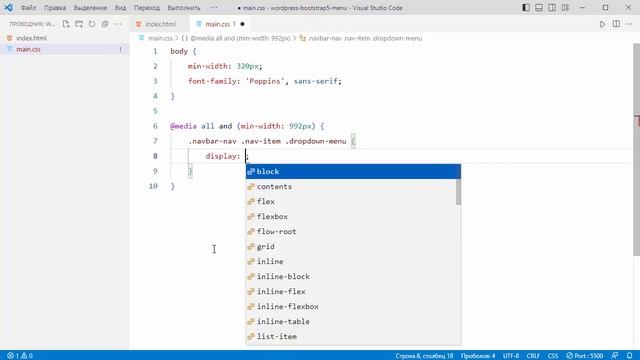Choose inline-flexbox from autocomplete list
This screenshot has height=360, width=640.
(x=351, y=307)
